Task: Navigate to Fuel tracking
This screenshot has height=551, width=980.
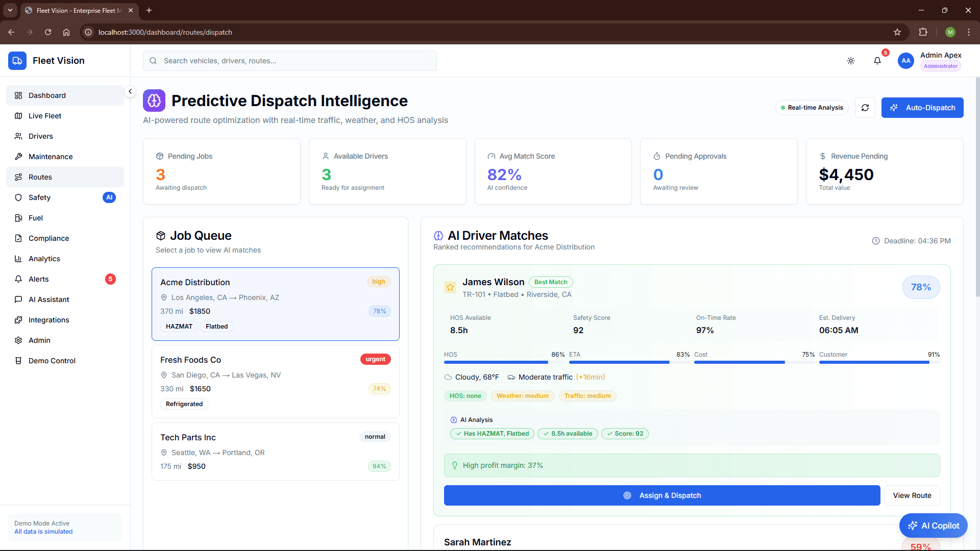Action: (x=36, y=218)
